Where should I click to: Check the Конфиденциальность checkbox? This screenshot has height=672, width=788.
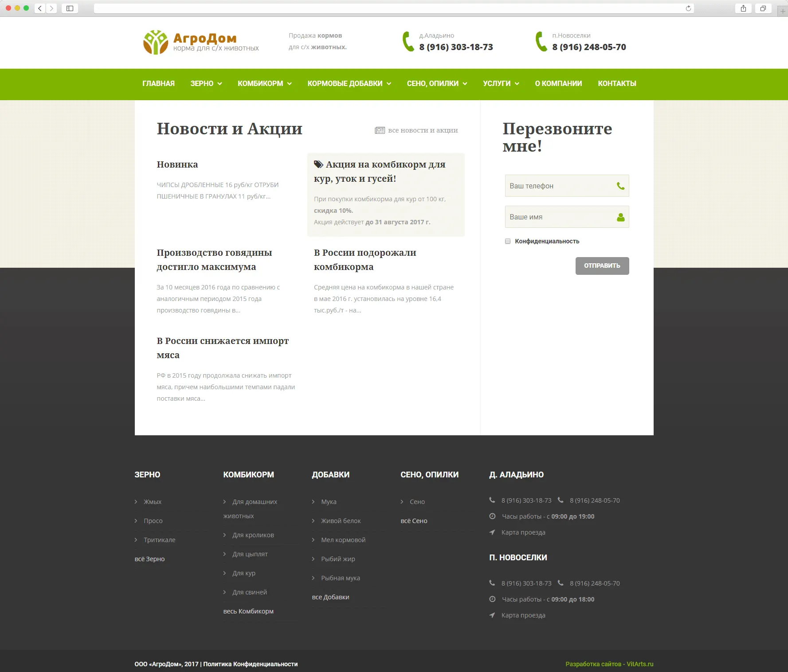click(508, 241)
